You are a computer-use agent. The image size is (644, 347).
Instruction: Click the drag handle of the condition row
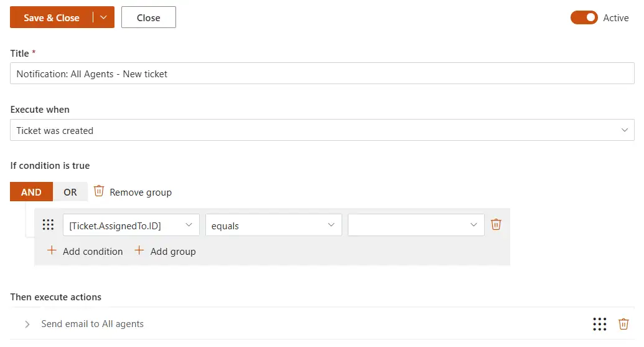(48, 224)
